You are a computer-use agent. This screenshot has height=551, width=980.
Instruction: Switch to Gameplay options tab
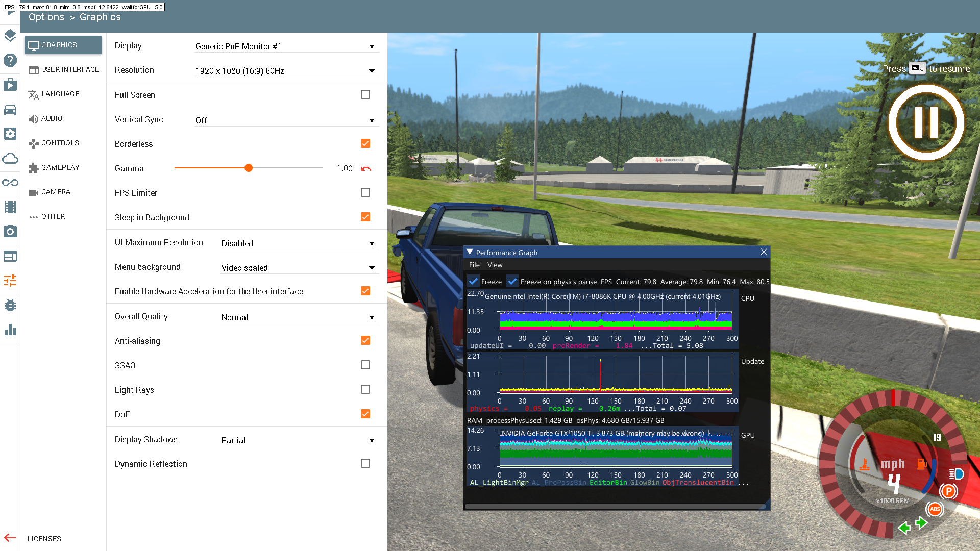pyautogui.click(x=63, y=167)
